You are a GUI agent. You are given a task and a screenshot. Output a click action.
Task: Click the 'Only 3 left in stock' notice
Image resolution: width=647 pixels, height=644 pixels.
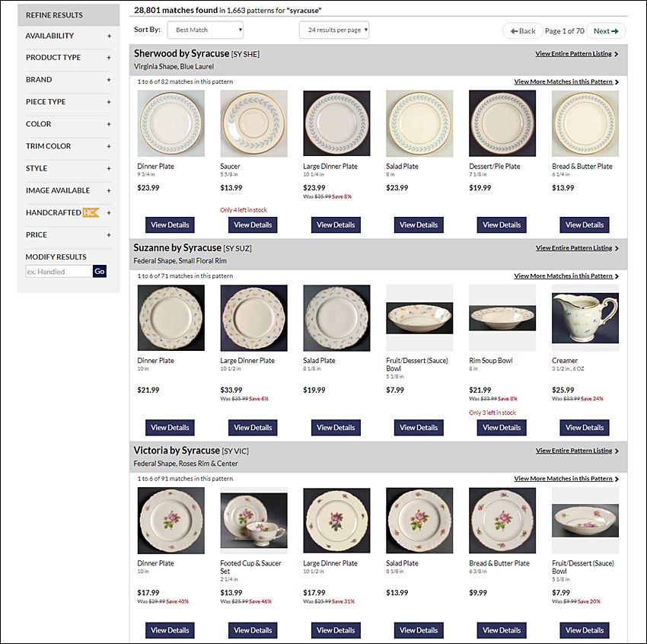[x=492, y=413]
